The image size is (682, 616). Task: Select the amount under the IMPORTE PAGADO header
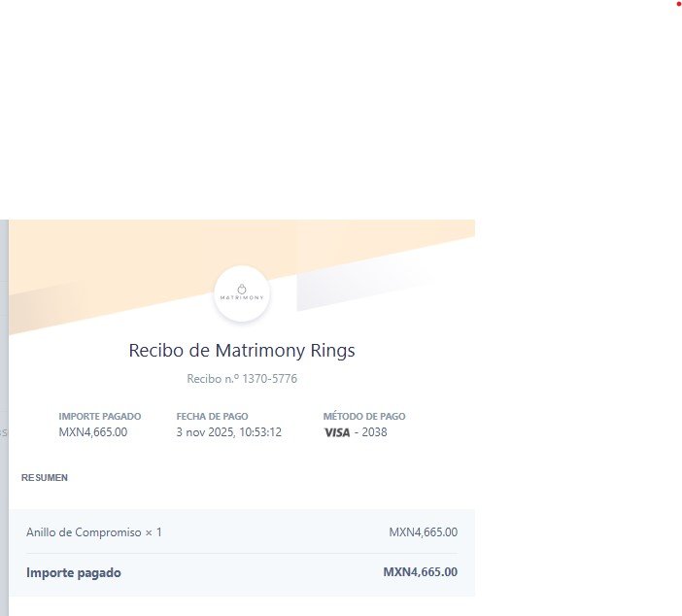[93, 432]
